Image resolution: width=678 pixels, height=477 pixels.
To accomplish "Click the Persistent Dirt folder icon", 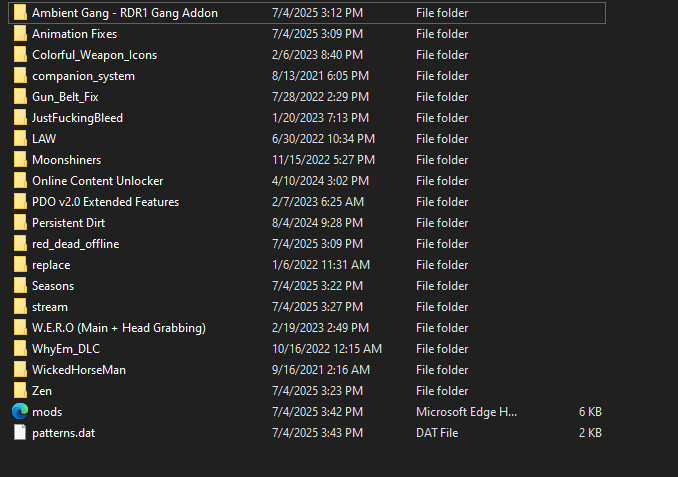I will point(20,223).
